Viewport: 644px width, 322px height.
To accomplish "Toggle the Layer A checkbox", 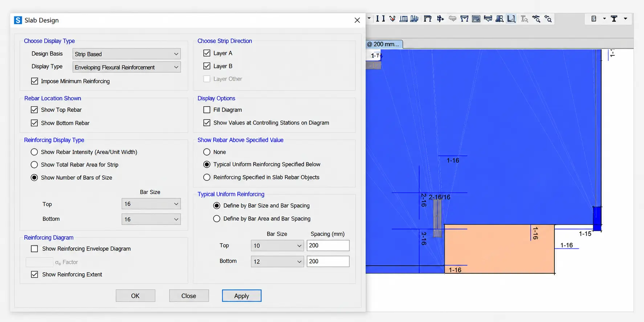I will (x=207, y=53).
